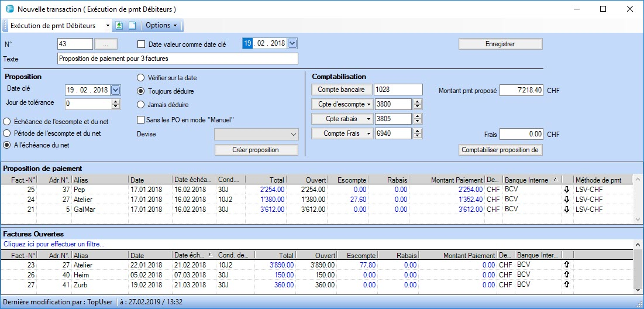The image size is (644, 309).
Task: Click the down arrow on the Atelier proposal row
Action: tap(566, 200)
